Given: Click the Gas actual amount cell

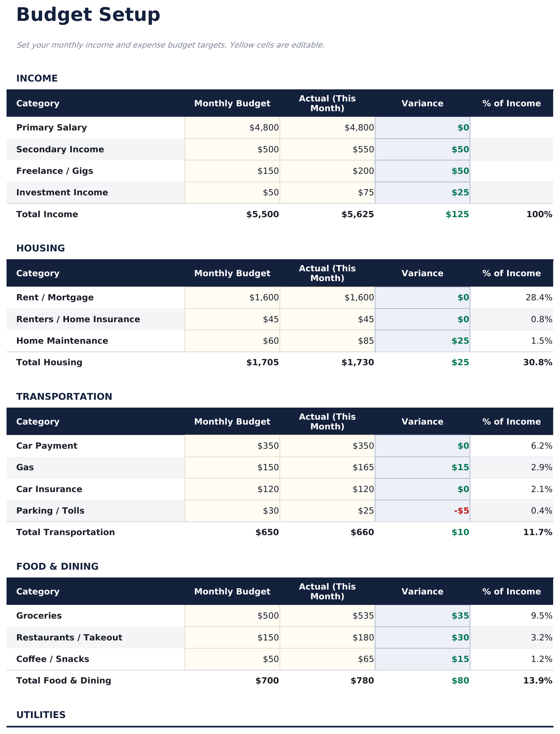Looking at the screenshot, I should point(327,468).
